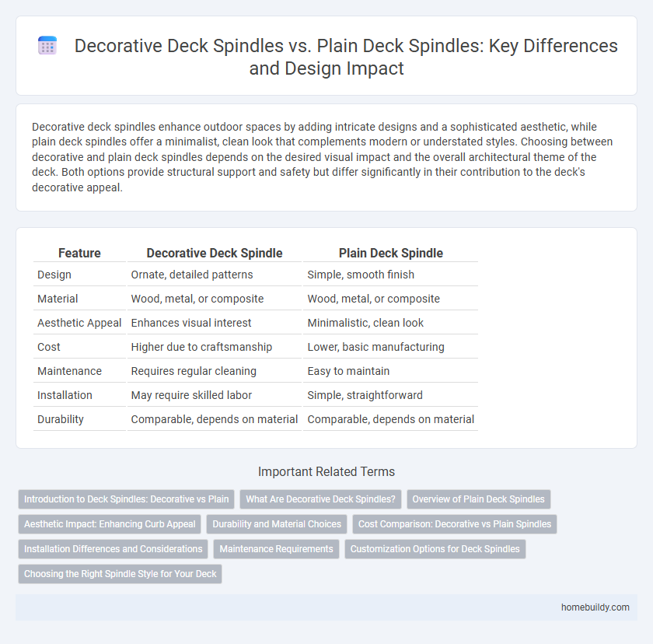Select the 'Durability' row label

coord(61,419)
